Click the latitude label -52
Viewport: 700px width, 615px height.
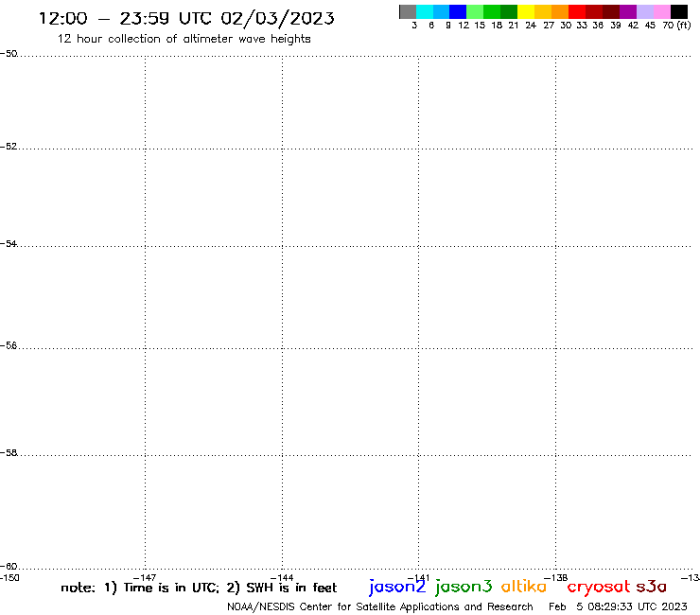(x=9, y=147)
